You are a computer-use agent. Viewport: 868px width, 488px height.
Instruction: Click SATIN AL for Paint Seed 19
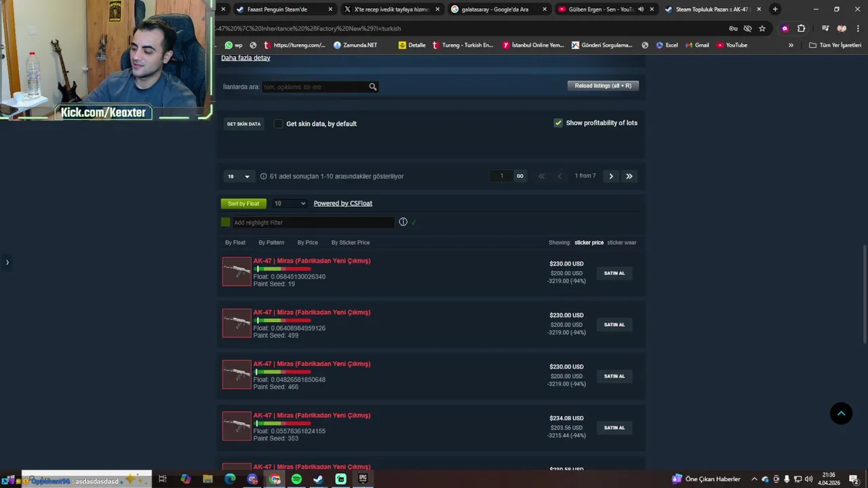pyautogui.click(x=614, y=273)
